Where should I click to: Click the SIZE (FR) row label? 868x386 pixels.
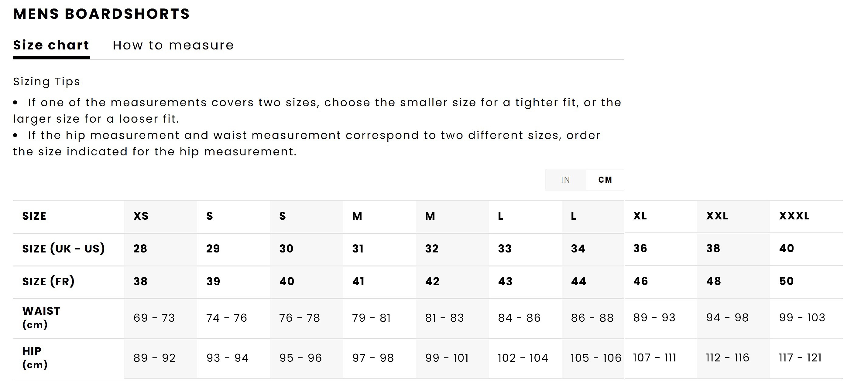click(x=48, y=281)
